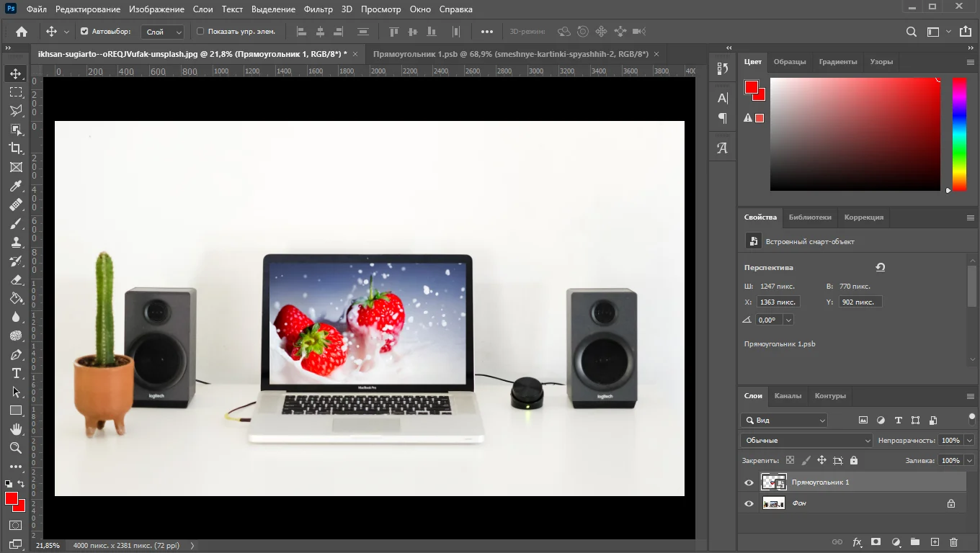Open the Слой auto-select dropdown
The width and height of the screenshot is (980, 553).
click(x=164, y=32)
